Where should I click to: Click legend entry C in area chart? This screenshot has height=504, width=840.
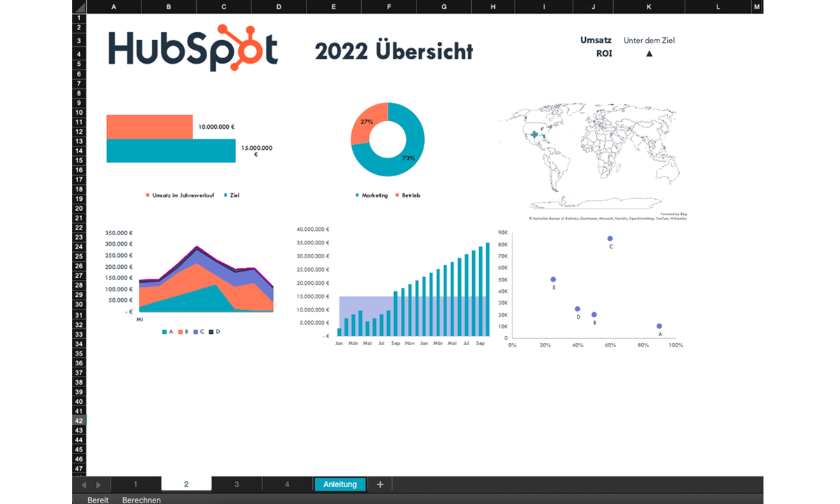point(199,332)
